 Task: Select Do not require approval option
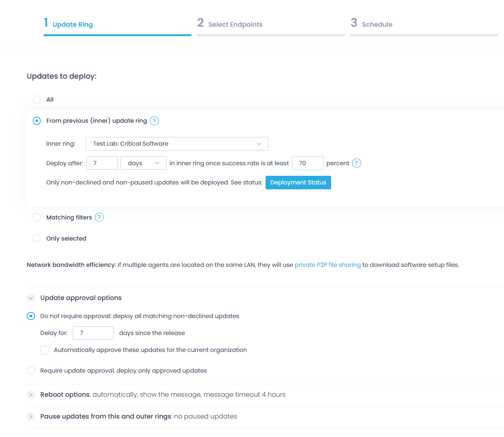tap(31, 316)
